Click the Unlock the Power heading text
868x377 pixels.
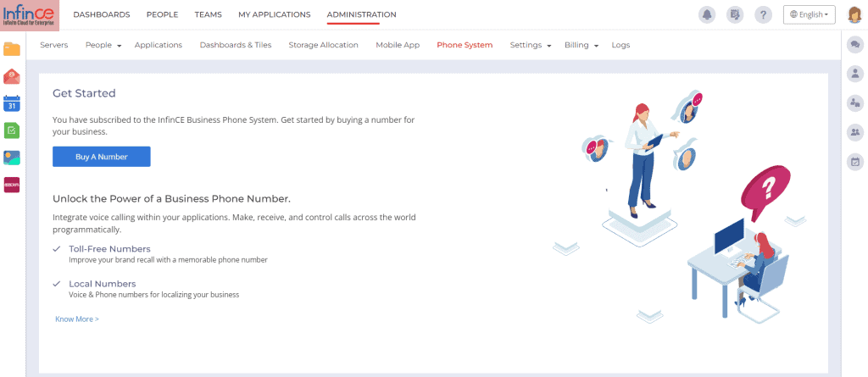pos(171,199)
